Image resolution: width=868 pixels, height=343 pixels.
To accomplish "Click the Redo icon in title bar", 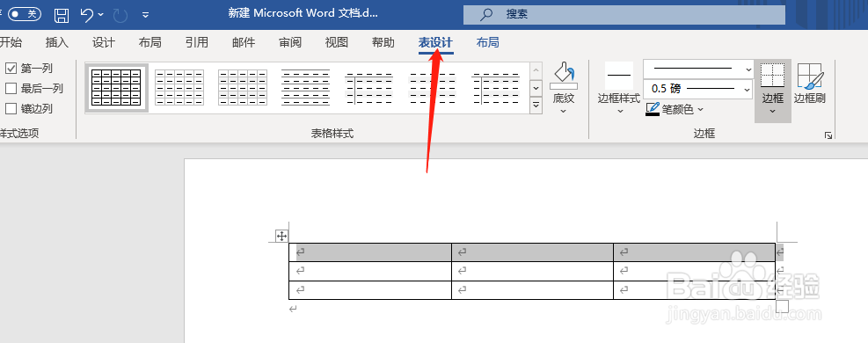I will 120,15.
